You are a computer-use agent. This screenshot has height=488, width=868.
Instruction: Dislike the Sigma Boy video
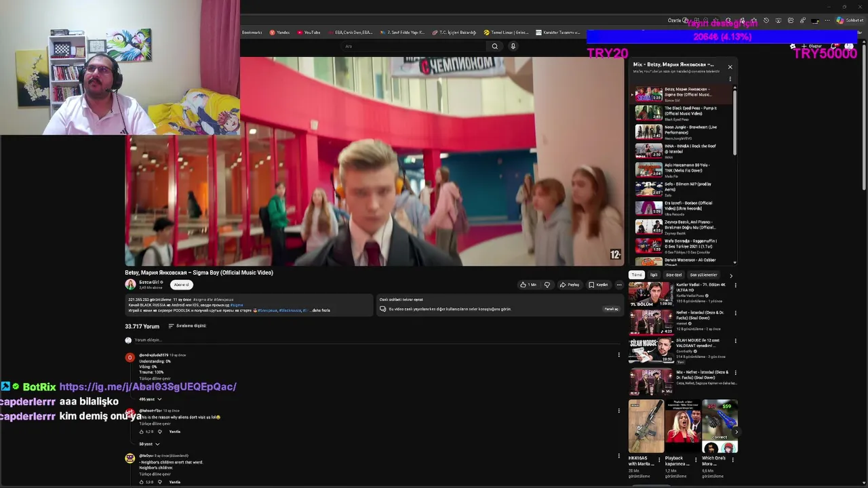[x=547, y=285]
